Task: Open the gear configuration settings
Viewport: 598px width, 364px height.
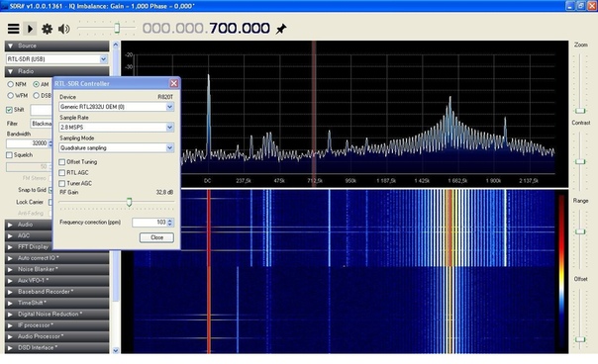Action: [47, 29]
